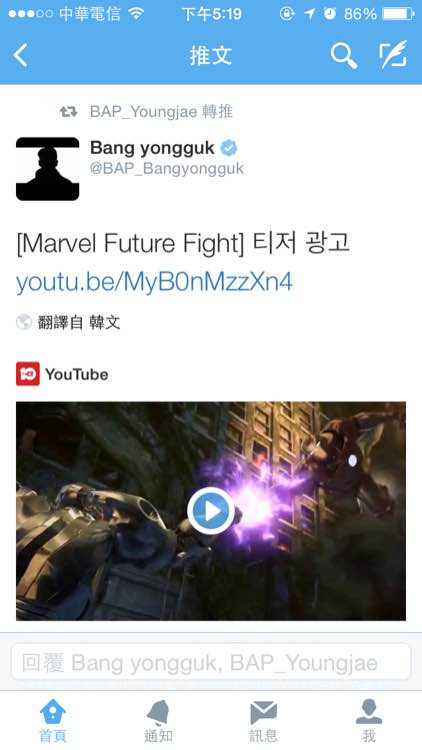Switch to the 首頁 home tab
This screenshot has height=750, width=422.
(x=53, y=721)
